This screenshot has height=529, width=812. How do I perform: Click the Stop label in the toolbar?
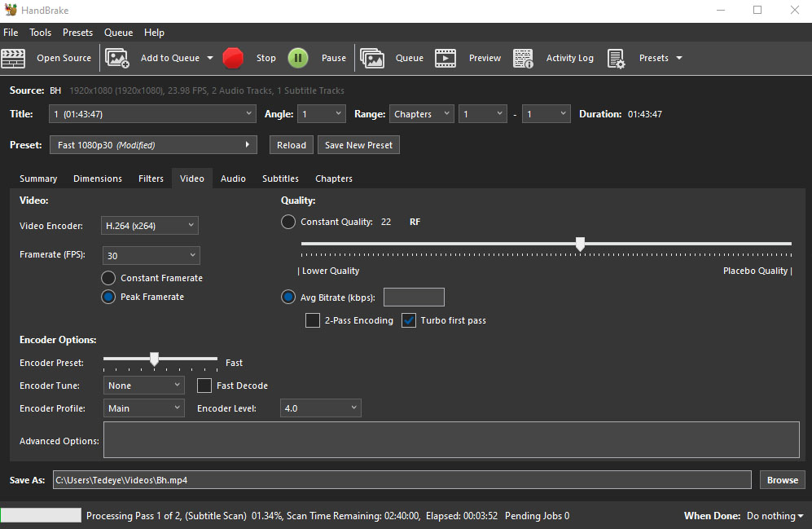pyautogui.click(x=266, y=58)
